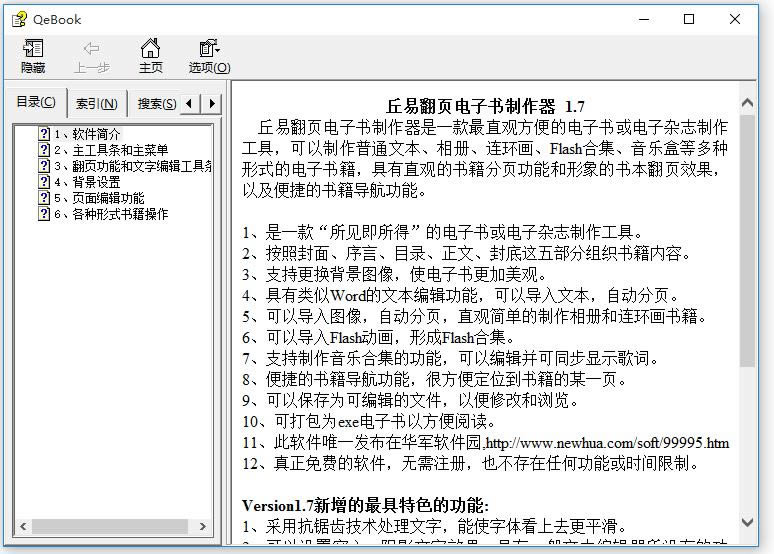
Task: Click list item 6、可以导入Flash动画
Action: click(x=379, y=338)
